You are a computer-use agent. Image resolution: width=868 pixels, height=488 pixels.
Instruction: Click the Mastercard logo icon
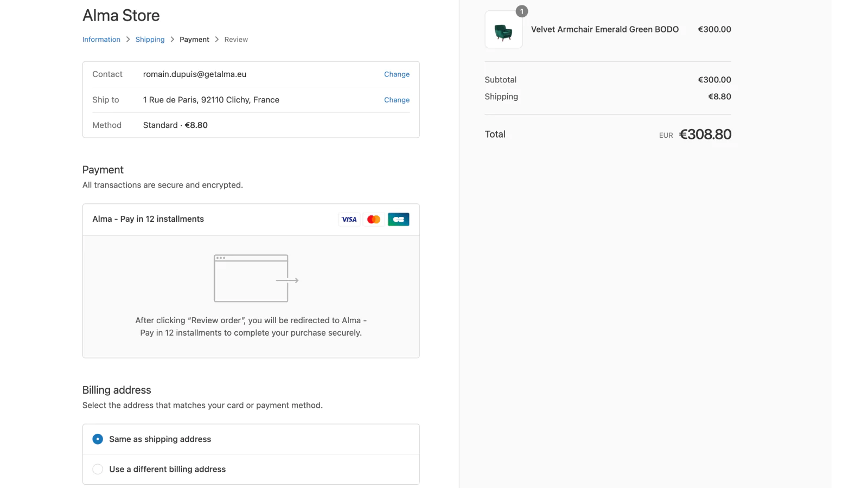(x=374, y=220)
